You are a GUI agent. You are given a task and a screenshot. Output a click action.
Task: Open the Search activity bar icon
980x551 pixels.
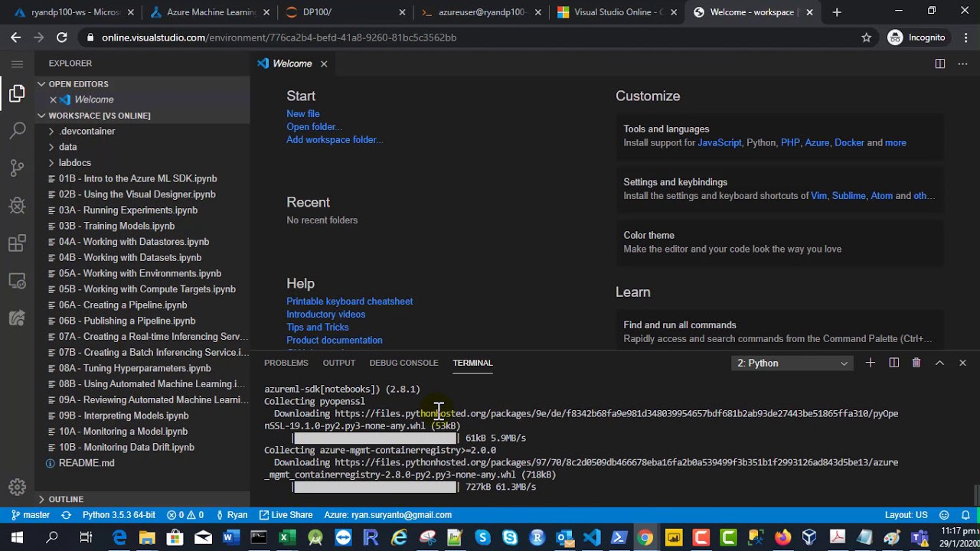click(x=17, y=131)
